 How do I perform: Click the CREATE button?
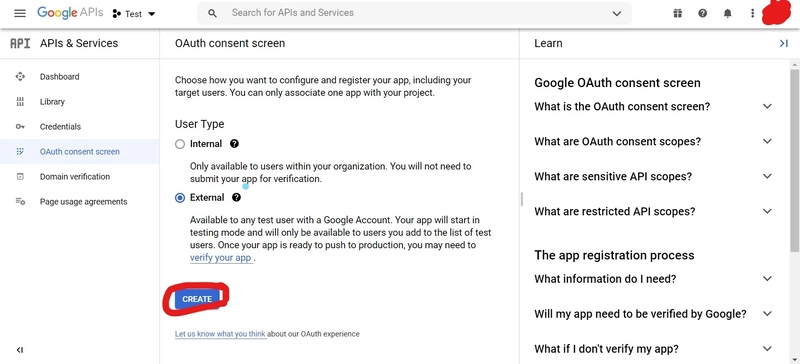[197, 299]
